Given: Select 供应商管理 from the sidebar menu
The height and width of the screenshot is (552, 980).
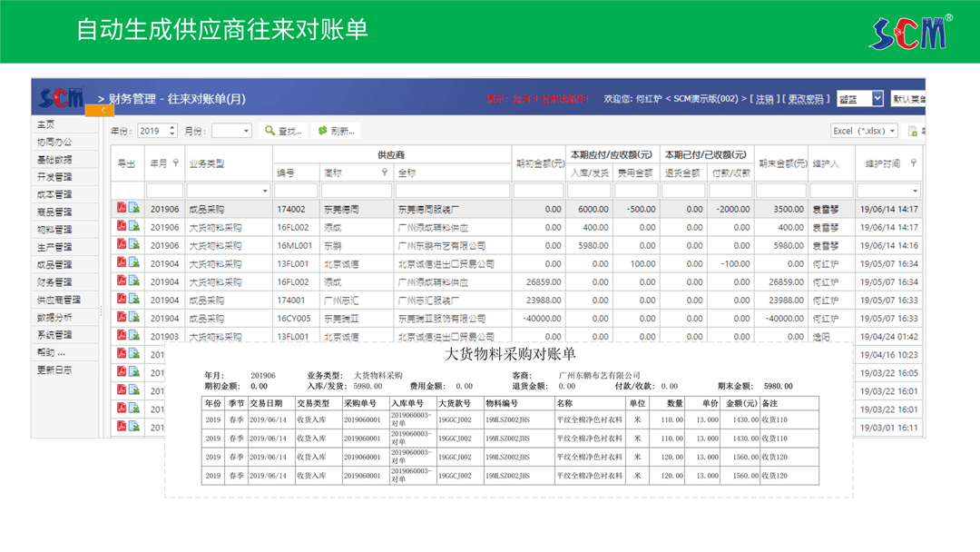Looking at the screenshot, I should tap(58, 300).
